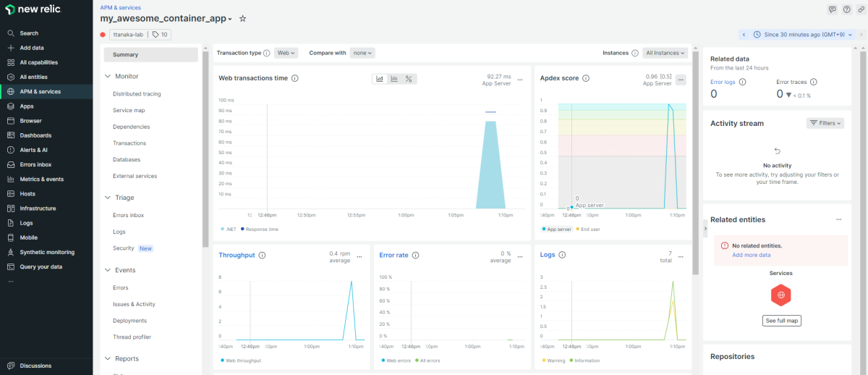
Task: Follow the Add more data link
Action: pos(751,255)
